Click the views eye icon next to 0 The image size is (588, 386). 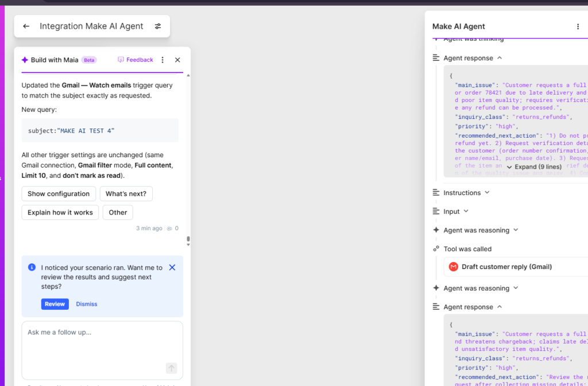click(169, 228)
